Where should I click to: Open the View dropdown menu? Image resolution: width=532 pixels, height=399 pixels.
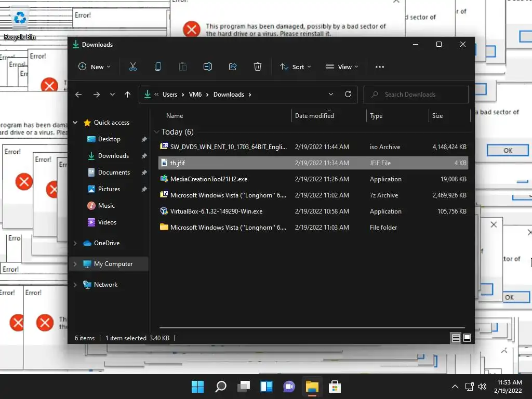pos(342,67)
